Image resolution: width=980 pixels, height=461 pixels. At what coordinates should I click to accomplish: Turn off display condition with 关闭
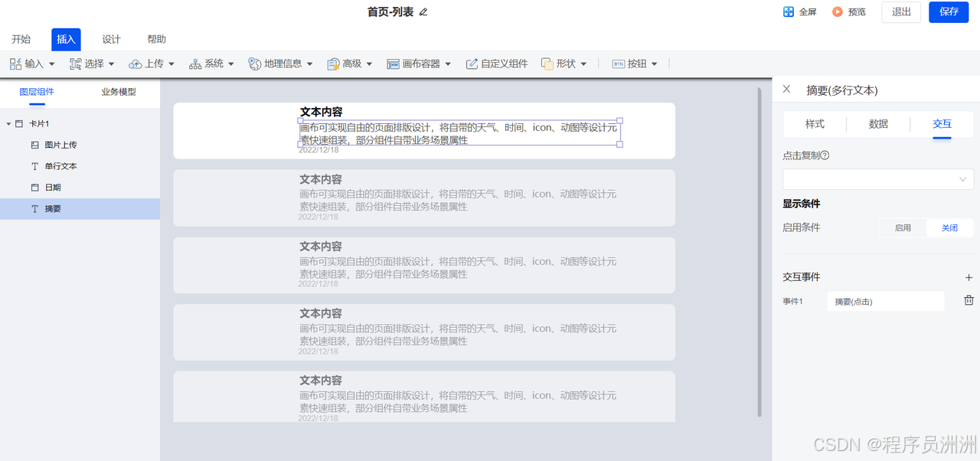point(949,227)
